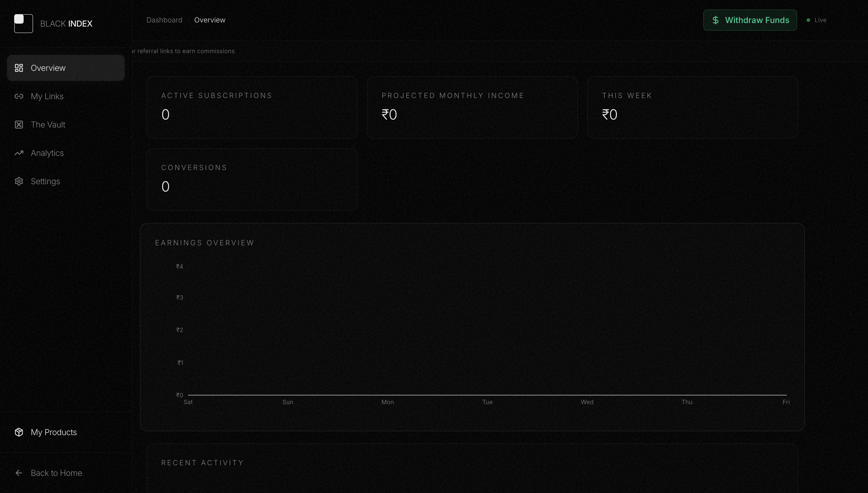This screenshot has height=493, width=868.
Task: Click the Mon label on chart axis
Action: point(388,402)
